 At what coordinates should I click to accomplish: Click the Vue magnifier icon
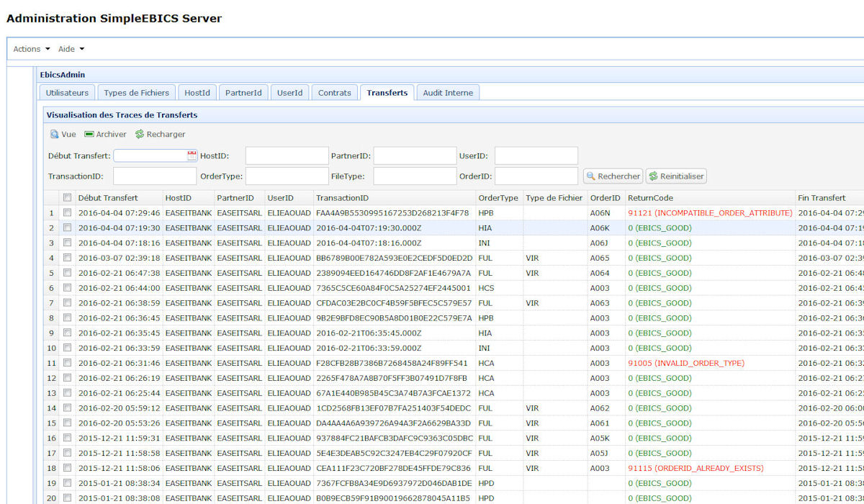(x=54, y=134)
